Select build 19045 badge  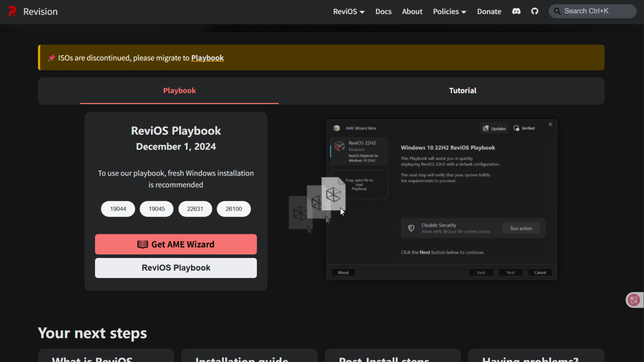tap(156, 209)
